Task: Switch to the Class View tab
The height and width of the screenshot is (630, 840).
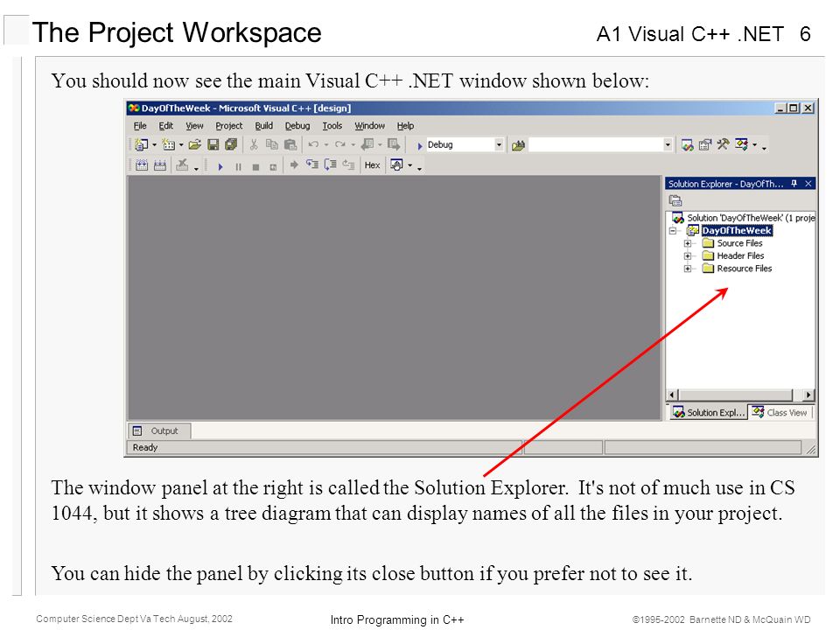Action: pyautogui.click(x=780, y=412)
